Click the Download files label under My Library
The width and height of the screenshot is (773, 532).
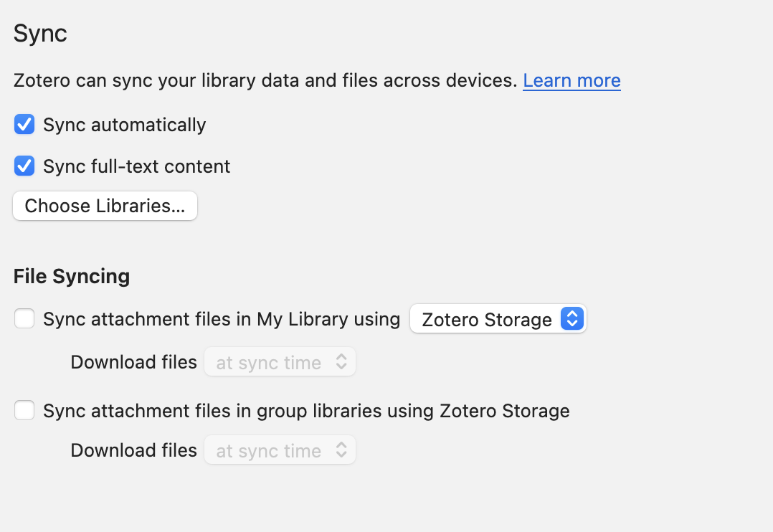[133, 362]
